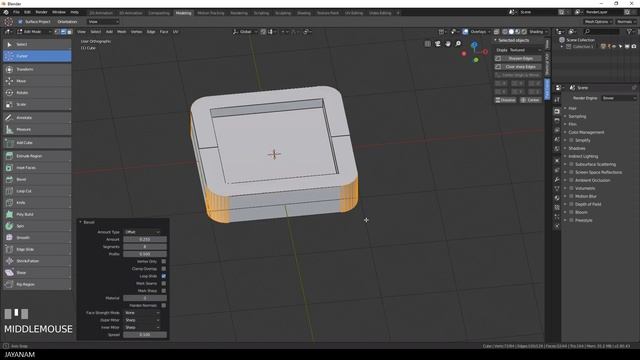
Task: Open Render Engine dropdown
Action: [x=619, y=98]
